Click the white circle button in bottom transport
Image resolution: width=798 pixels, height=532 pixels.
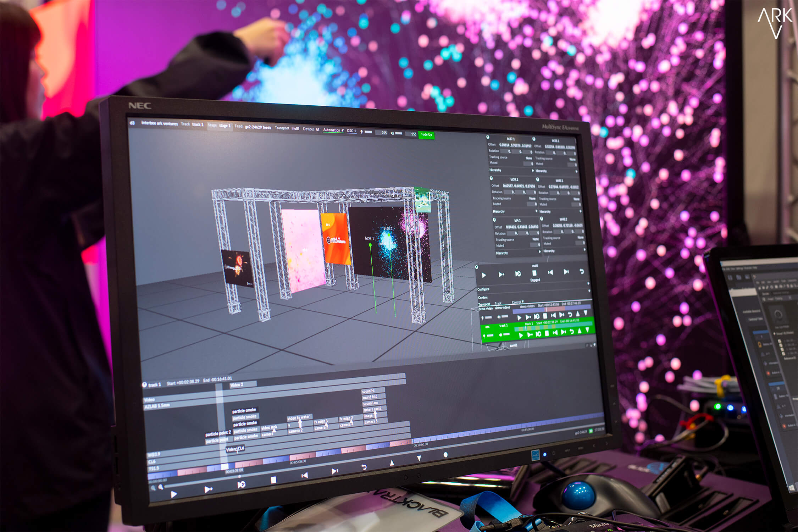point(445,455)
